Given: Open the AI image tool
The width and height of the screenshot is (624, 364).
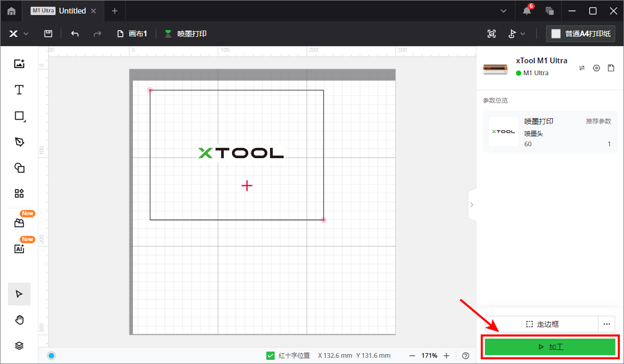Looking at the screenshot, I should point(19,249).
